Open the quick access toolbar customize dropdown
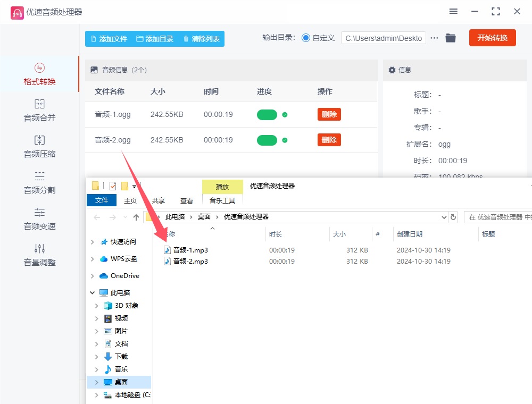Viewport: 532px width, 404px height. (x=135, y=187)
